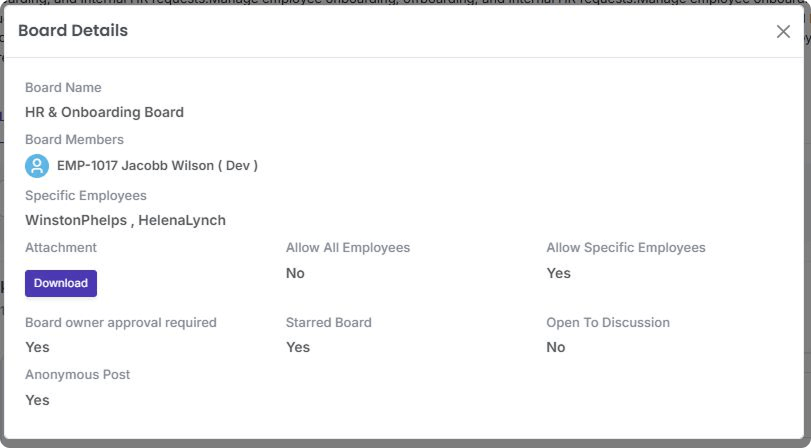
Task: Click the Board Name label
Action: click(x=63, y=88)
